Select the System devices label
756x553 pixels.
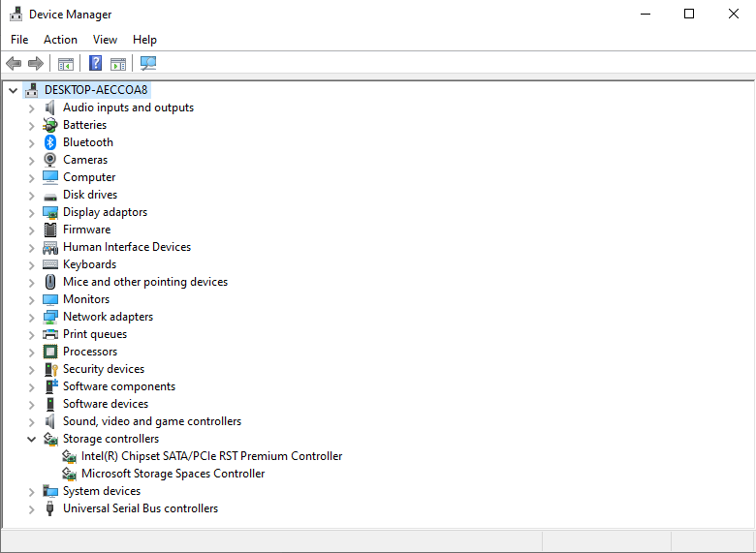click(102, 491)
